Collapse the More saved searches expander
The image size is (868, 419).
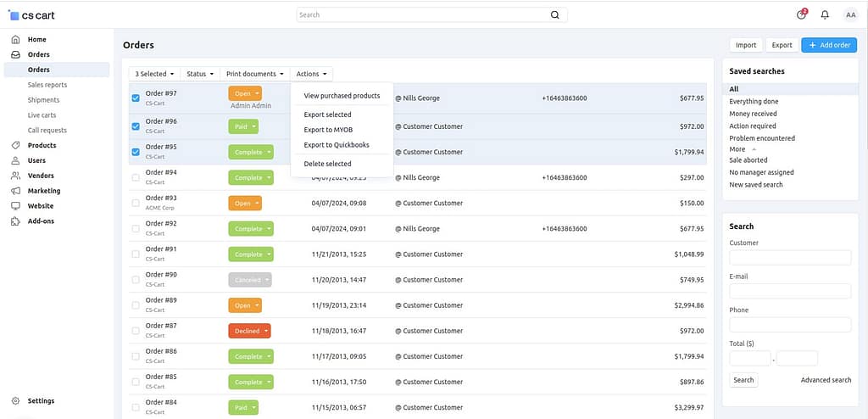[x=743, y=149]
